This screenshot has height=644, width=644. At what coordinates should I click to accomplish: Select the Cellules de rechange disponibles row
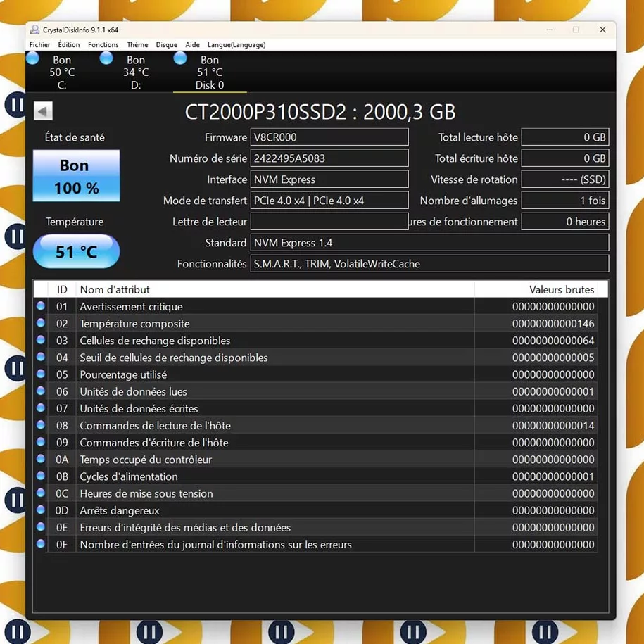315,341
